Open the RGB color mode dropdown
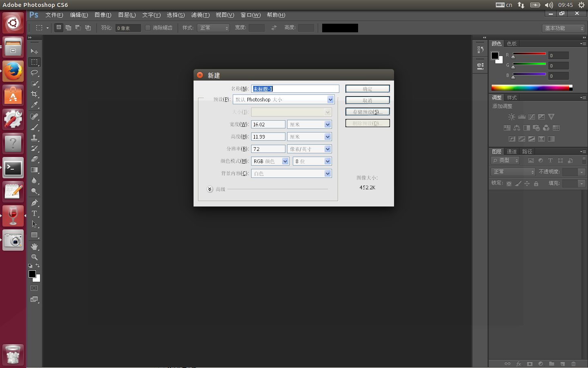Viewport: 588px width, 368px height. click(270, 161)
